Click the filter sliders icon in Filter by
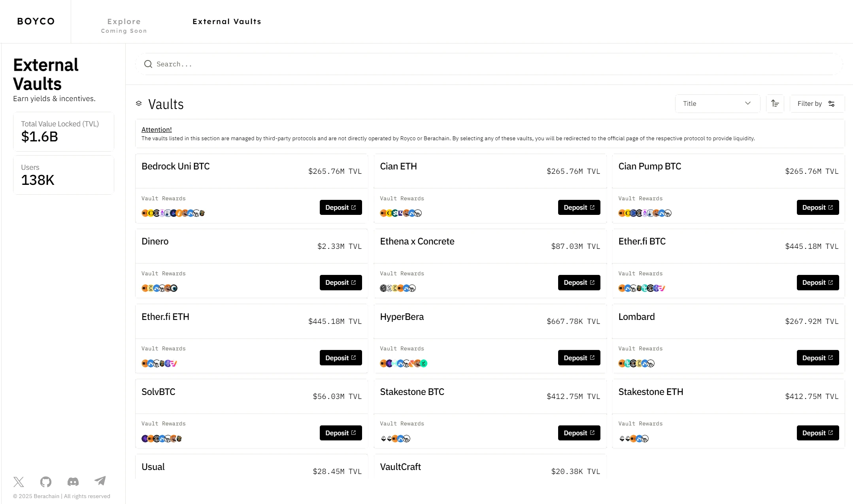Viewport: 853px width, 504px height. (831, 103)
